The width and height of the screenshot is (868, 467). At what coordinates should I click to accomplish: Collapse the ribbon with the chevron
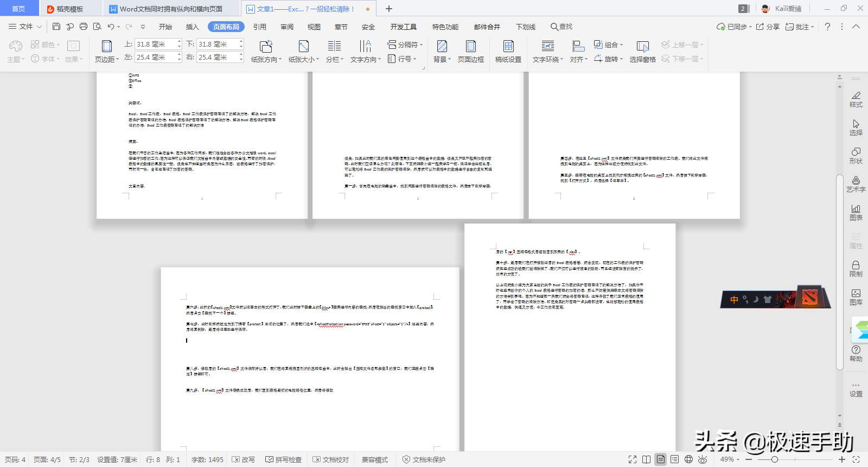coord(856,27)
